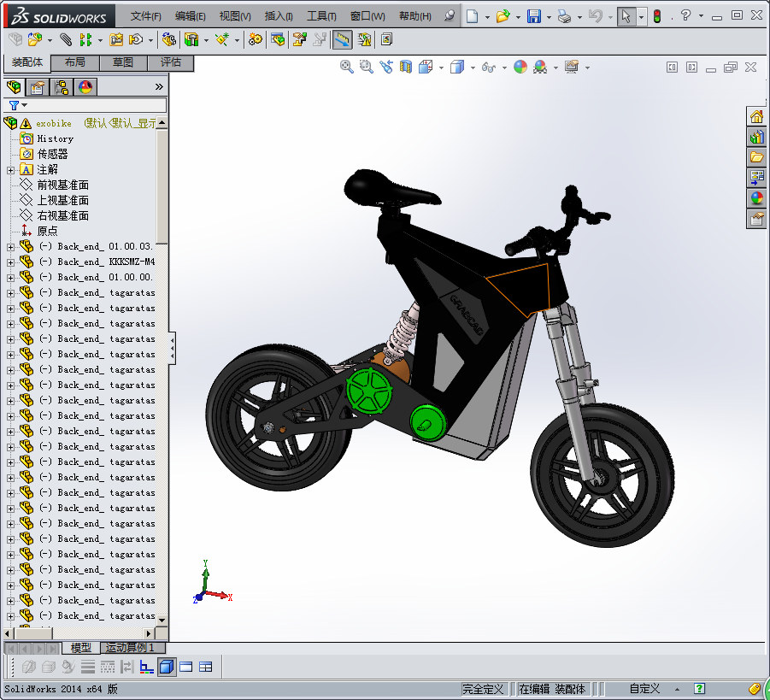
Task: Click the Exploded View icon
Action: (300, 39)
